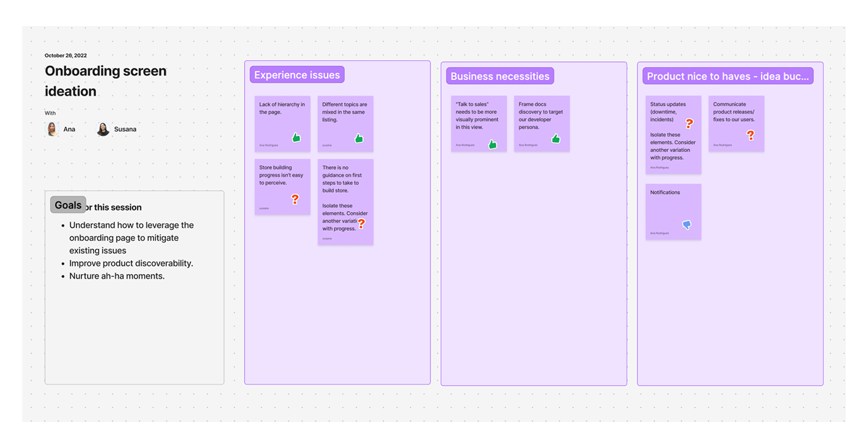The height and width of the screenshot is (448, 868).
Task: Select the 'Business necessities' section header
Action: point(500,76)
